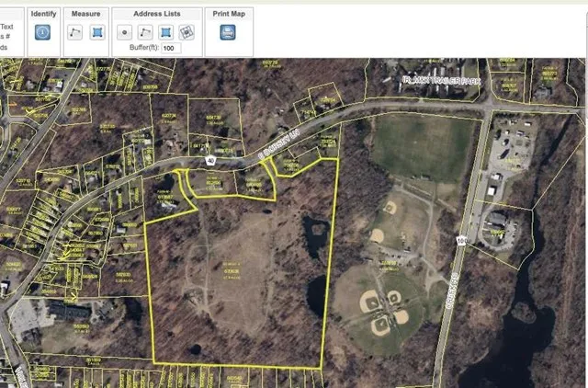Pick the Address Lists parcel select tool

[x=187, y=32]
